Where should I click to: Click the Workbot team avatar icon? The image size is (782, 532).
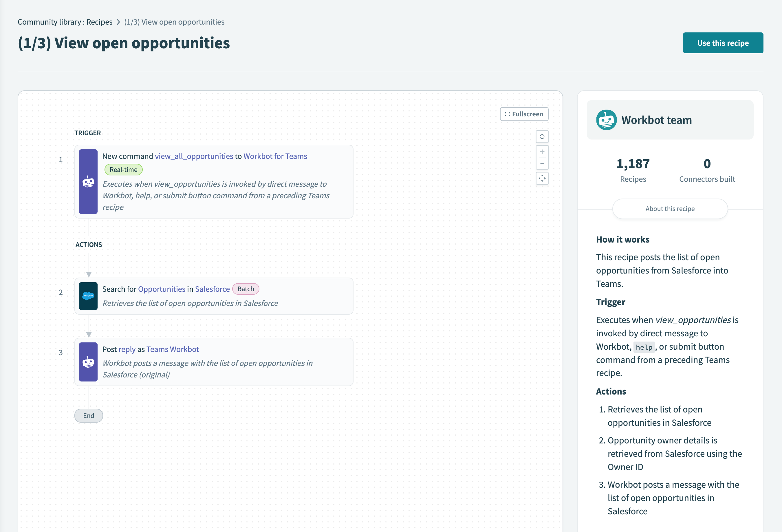pyautogui.click(x=606, y=120)
